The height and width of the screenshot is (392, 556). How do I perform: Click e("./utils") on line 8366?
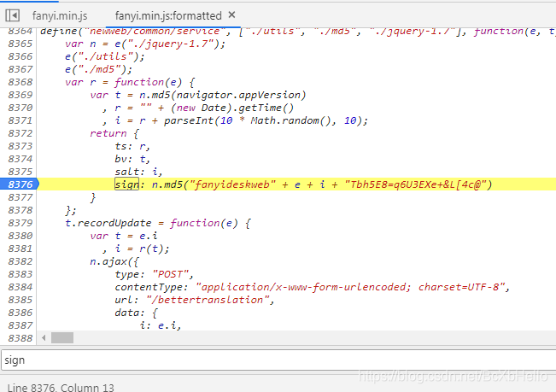(104, 56)
